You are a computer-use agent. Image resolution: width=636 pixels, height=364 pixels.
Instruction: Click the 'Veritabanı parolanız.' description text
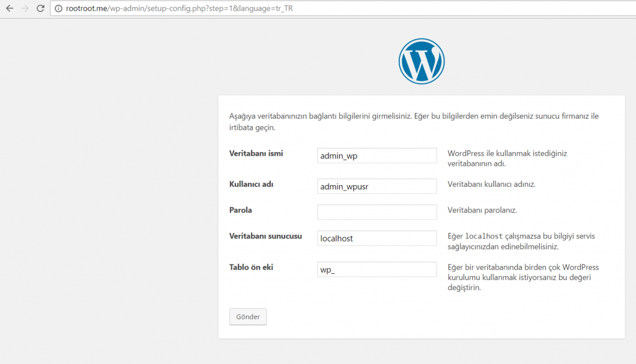482,210
